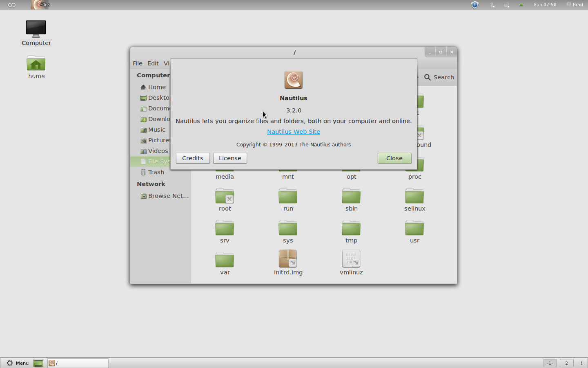
Task: Click the mnt folder label
Action: (x=288, y=177)
